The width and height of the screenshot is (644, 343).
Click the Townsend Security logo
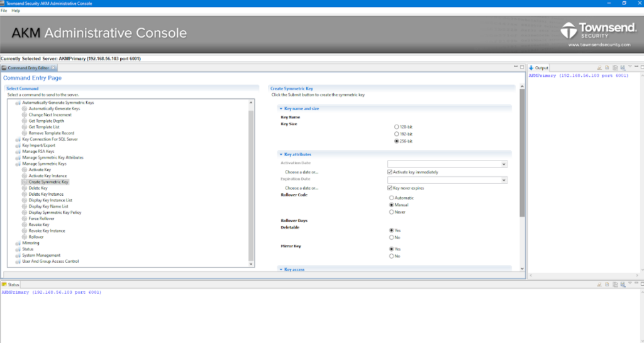599,31
